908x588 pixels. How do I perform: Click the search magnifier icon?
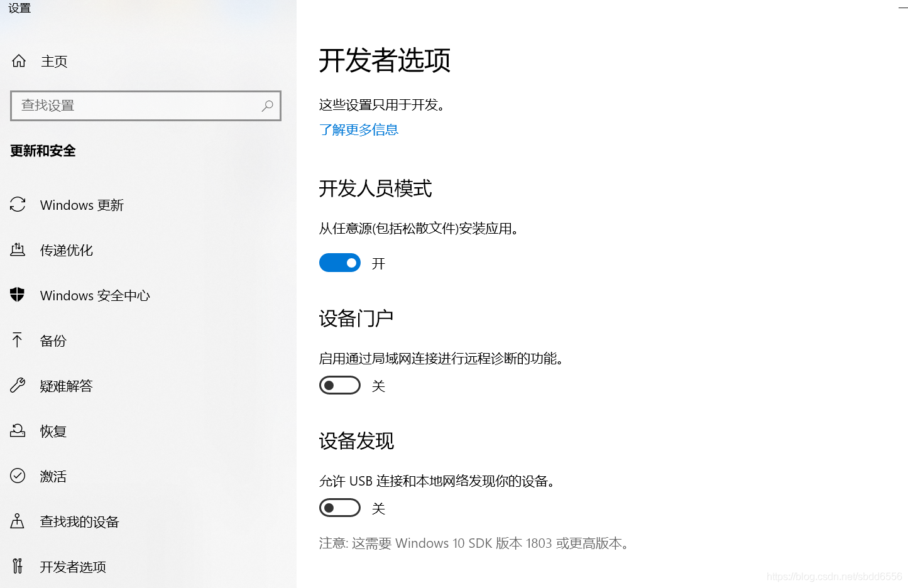(268, 106)
